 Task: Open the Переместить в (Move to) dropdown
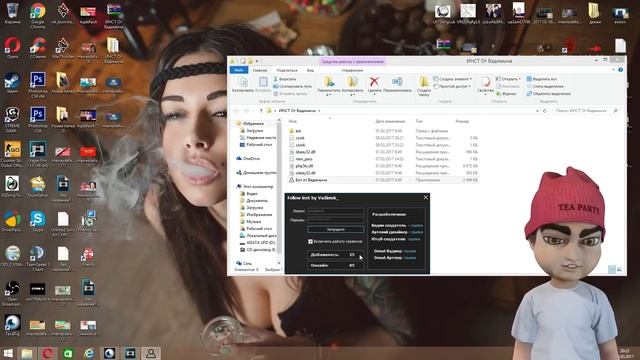pos(329,86)
